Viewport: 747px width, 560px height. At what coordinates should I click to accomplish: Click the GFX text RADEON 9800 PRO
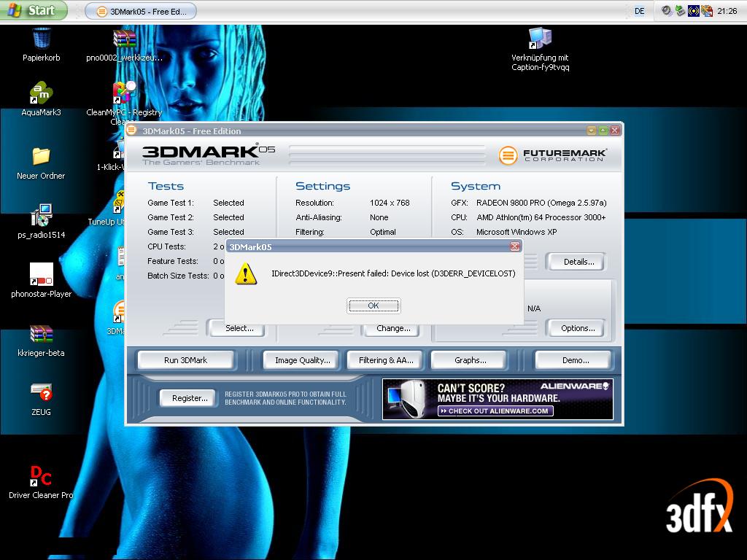pyautogui.click(x=541, y=203)
